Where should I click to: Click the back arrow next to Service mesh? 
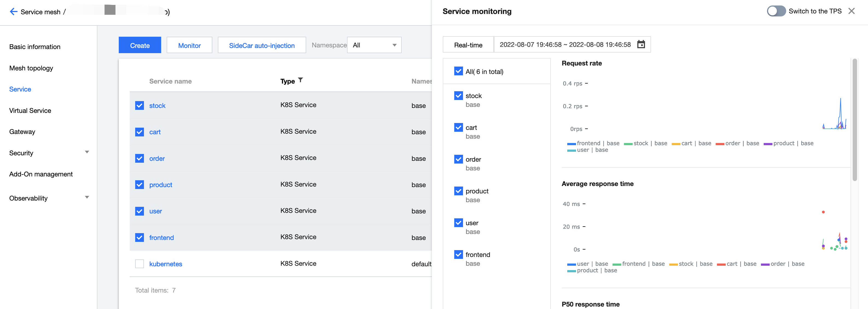click(13, 12)
